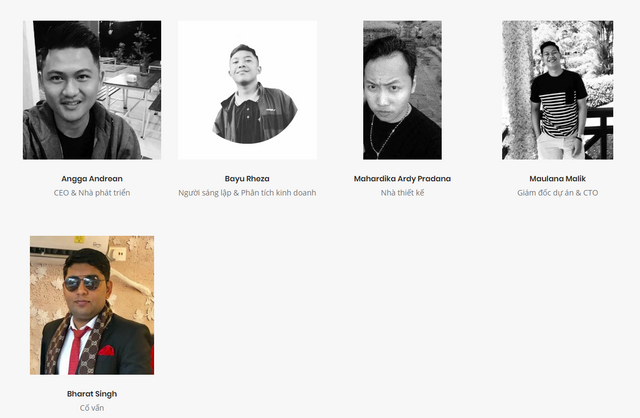The image size is (640, 418).
Task: Select Mahardika Ardy Pradana's photo
Action: coord(402,90)
